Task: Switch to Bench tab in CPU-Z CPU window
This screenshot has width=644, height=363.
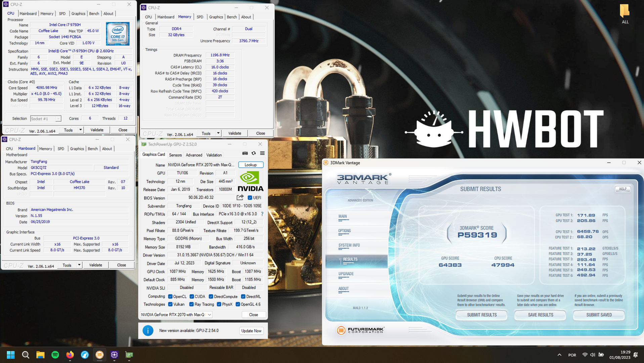Action: point(94,13)
